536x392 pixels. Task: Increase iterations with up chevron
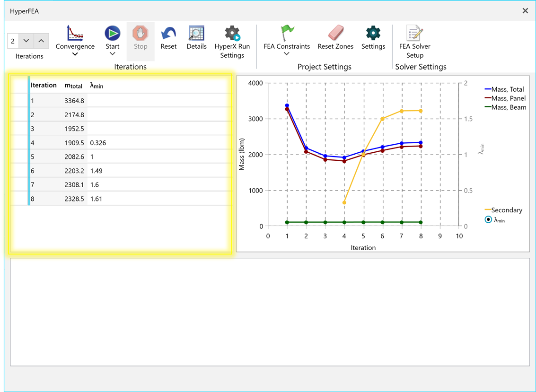coord(41,41)
